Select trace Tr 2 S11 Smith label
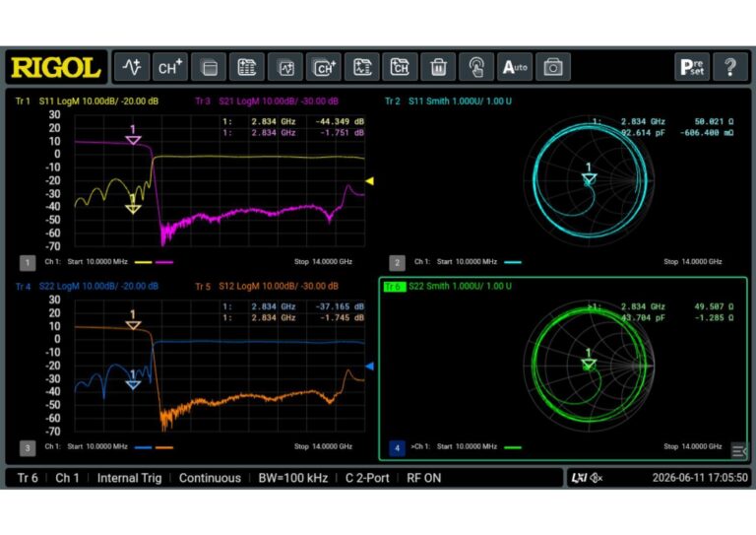 (x=448, y=101)
